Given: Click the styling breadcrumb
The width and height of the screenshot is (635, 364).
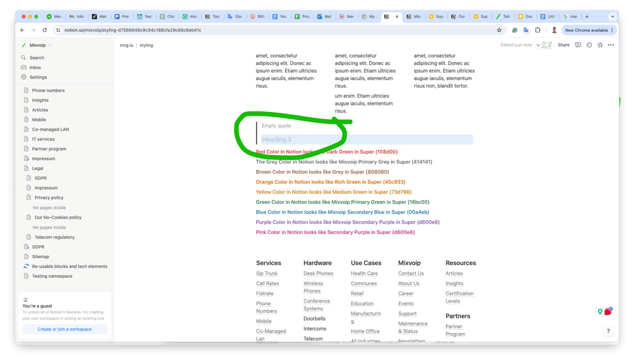Looking at the screenshot, I should [x=146, y=45].
